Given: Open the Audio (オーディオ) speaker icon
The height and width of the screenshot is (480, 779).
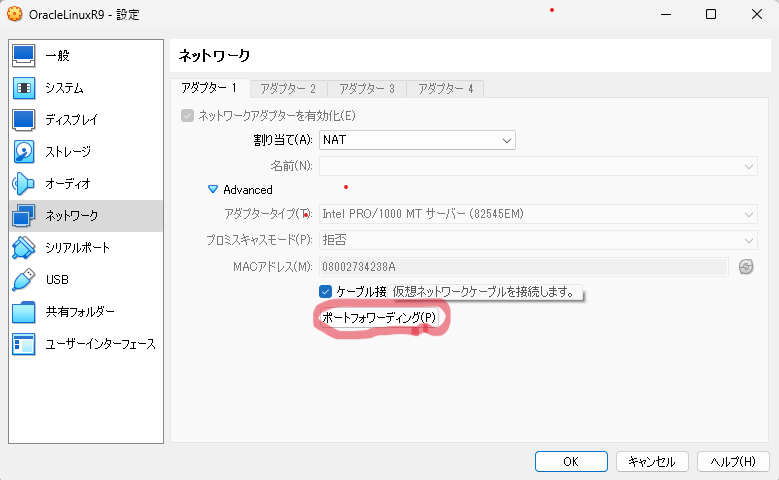Looking at the screenshot, I should click(x=24, y=184).
